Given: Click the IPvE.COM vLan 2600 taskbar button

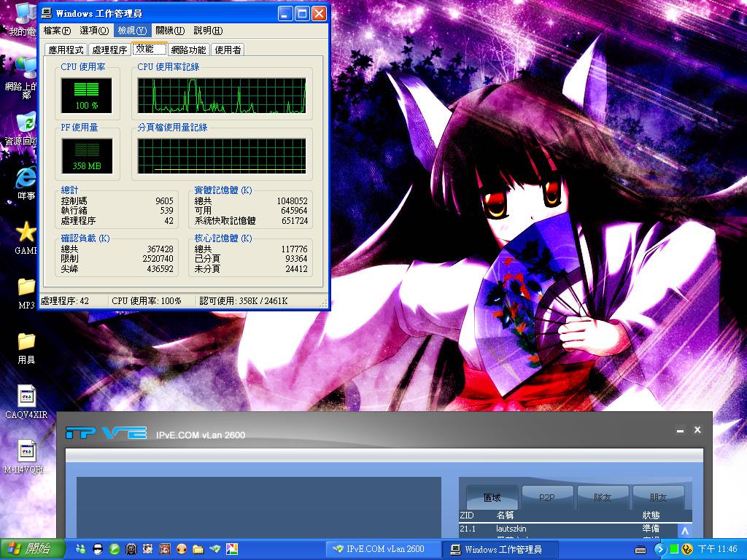Looking at the screenshot, I should (x=382, y=549).
